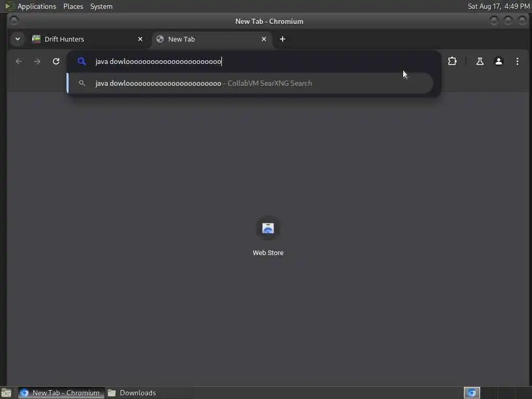Open the Web Store shortcut

(x=268, y=236)
